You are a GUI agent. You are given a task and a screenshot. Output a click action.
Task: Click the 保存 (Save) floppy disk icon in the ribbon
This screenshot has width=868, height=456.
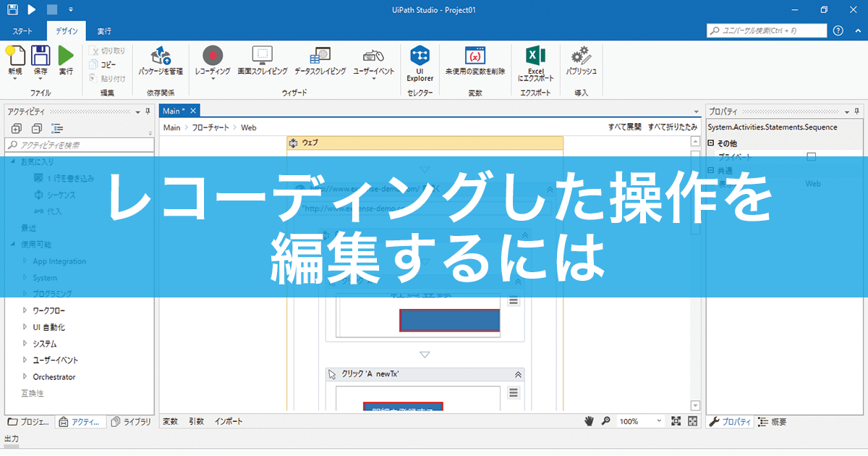pos(41,56)
